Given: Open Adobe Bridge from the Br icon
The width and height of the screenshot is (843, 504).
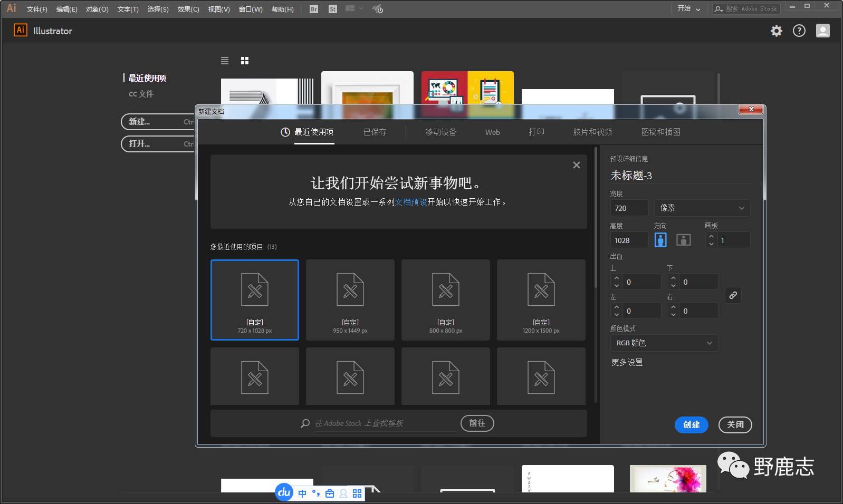Looking at the screenshot, I should point(314,9).
